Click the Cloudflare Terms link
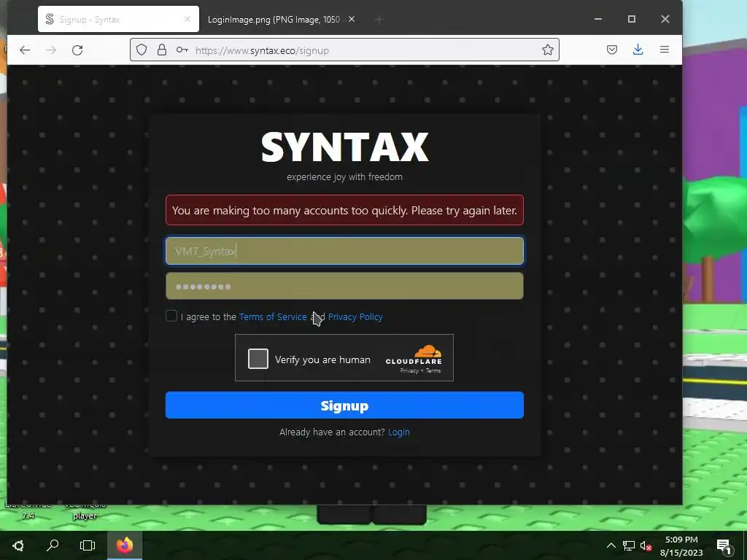 pyautogui.click(x=433, y=370)
